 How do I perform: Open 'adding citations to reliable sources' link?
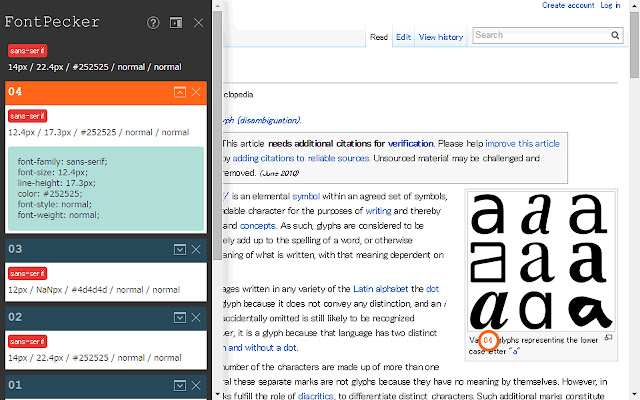click(x=301, y=158)
